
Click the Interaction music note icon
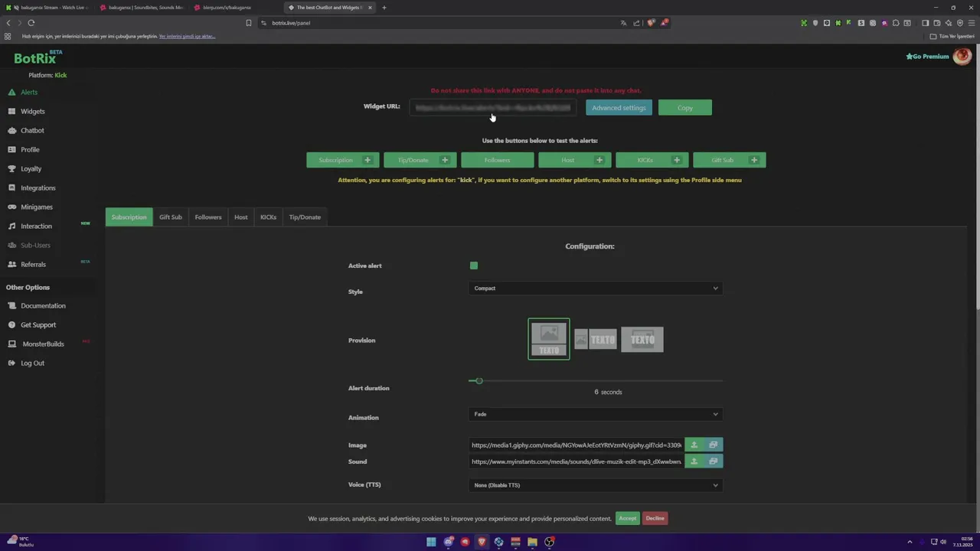pyautogui.click(x=11, y=227)
